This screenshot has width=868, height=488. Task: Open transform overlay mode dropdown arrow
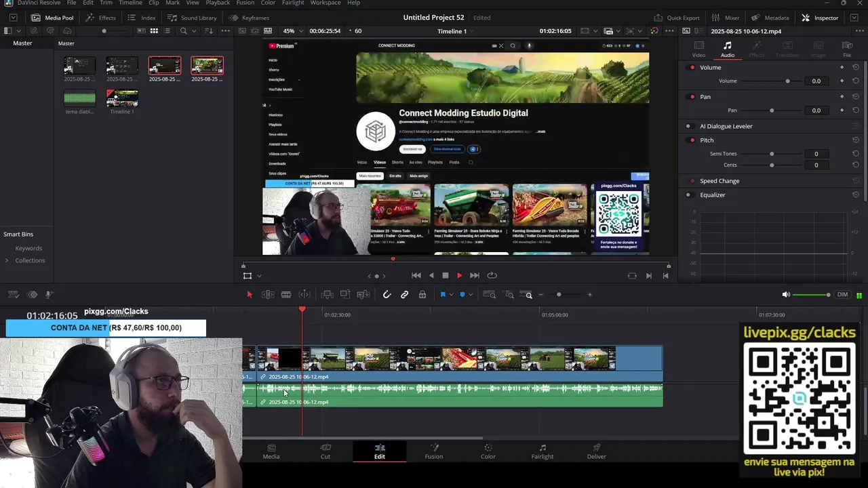259,276
